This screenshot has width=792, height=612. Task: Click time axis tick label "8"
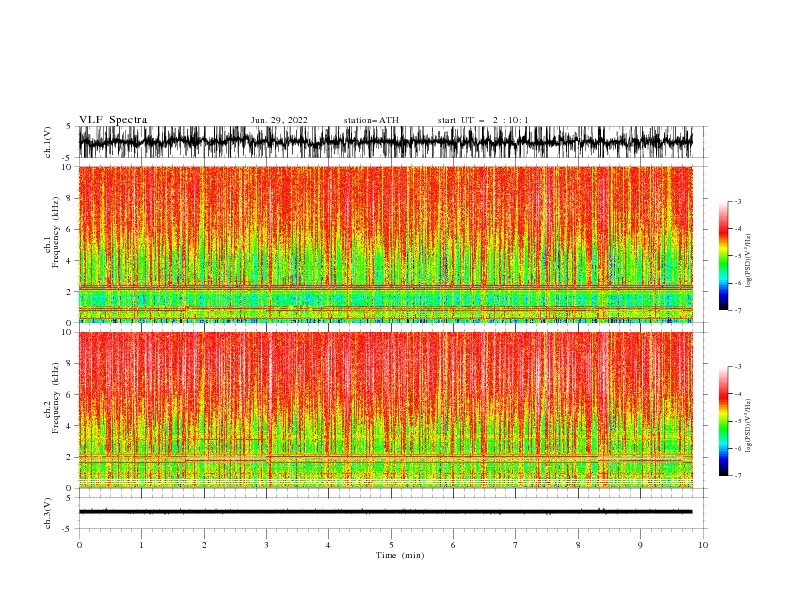point(578,545)
